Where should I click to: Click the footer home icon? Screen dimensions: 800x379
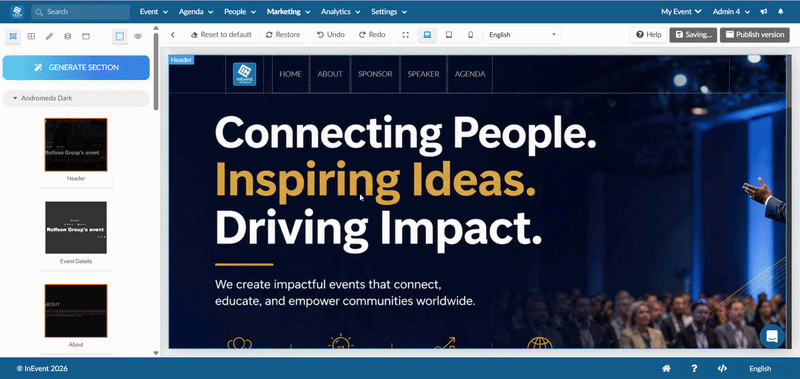pyautogui.click(x=666, y=368)
